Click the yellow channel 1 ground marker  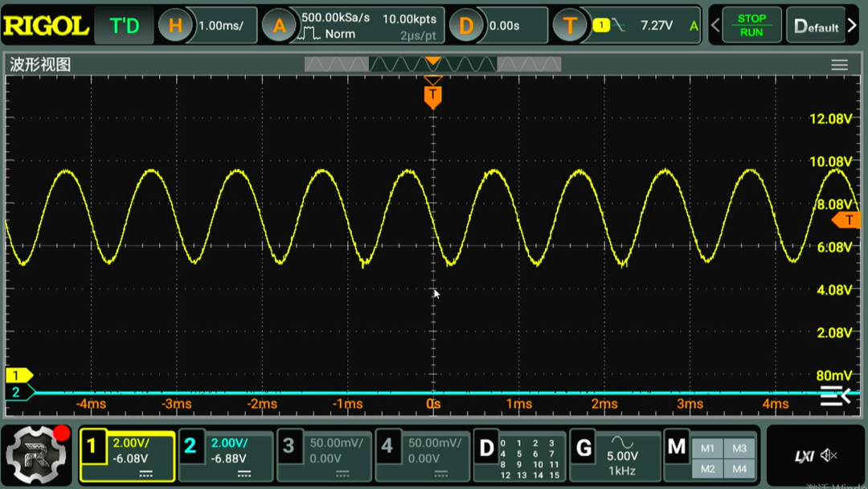point(18,376)
